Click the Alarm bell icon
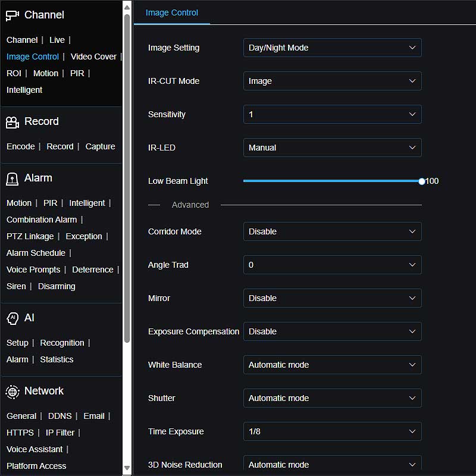 coord(12,178)
